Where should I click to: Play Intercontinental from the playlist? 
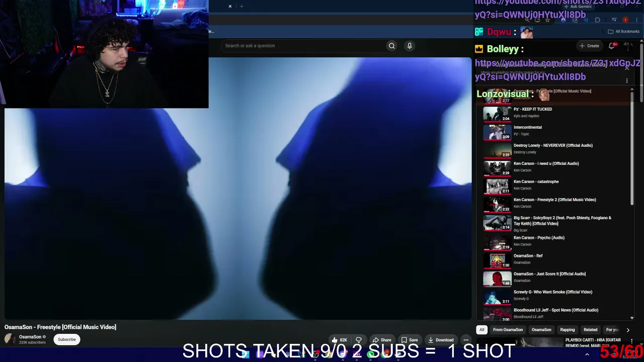coord(528,127)
